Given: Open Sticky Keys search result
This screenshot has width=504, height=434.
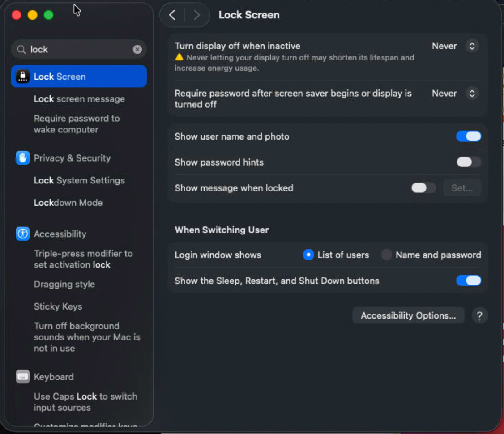Looking at the screenshot, I should tap(58, 306).
